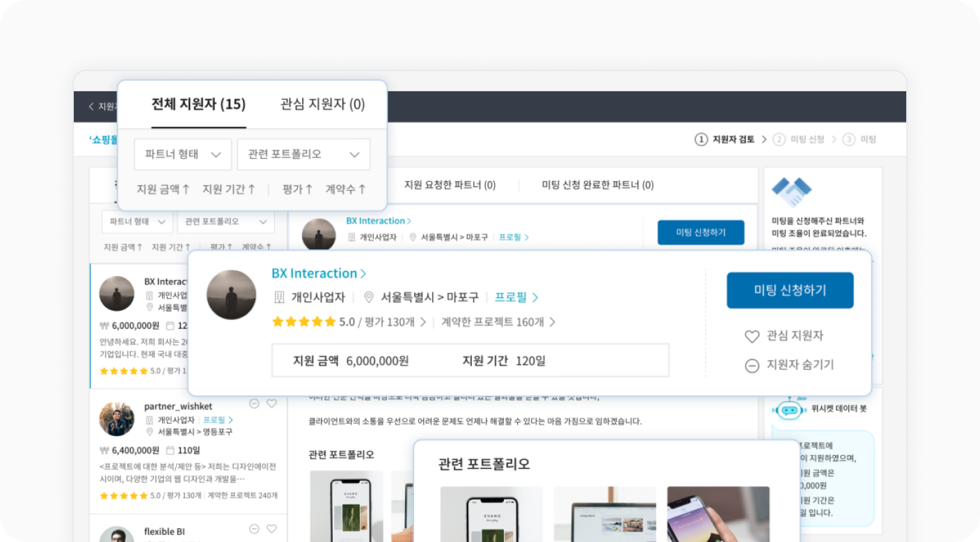Sort by small 지원 기간 in left panel
The width and height of the screenshot is (980, 542).
(x=171, y=247)
